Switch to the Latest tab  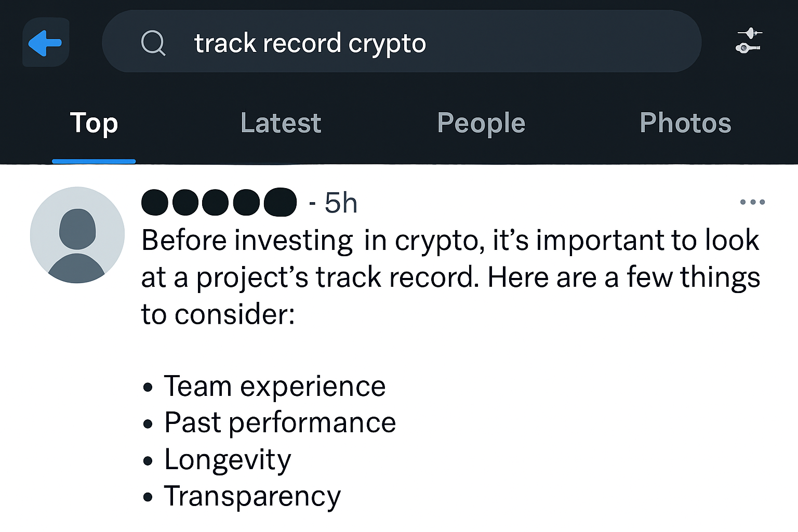pyautogui.click(x=281, y=124)
